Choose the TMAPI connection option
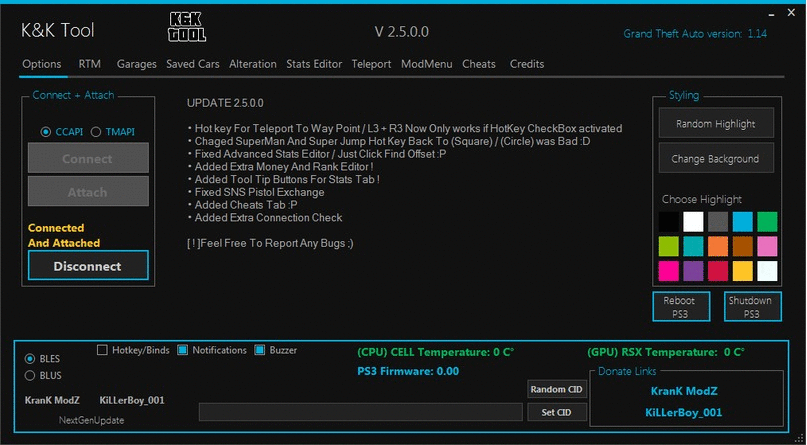The width and height of the screenshot is (807, 445). click(x=96, y=131)
